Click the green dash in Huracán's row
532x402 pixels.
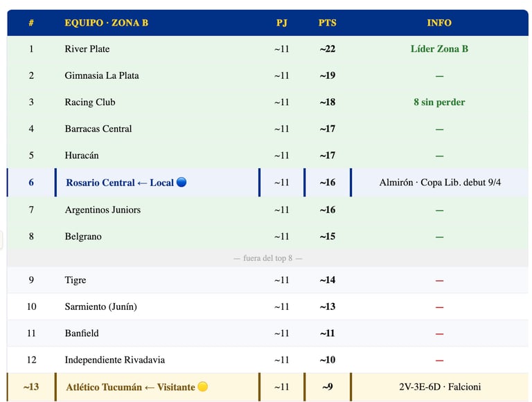point(439,156)
